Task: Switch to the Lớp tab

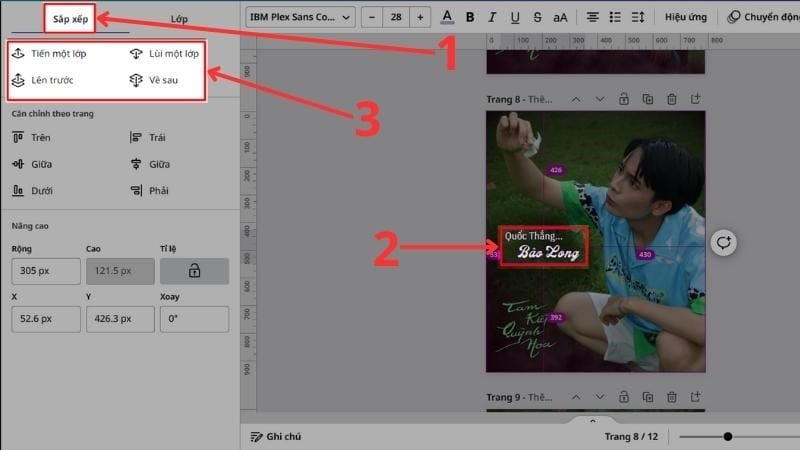Action: (179, 19)
